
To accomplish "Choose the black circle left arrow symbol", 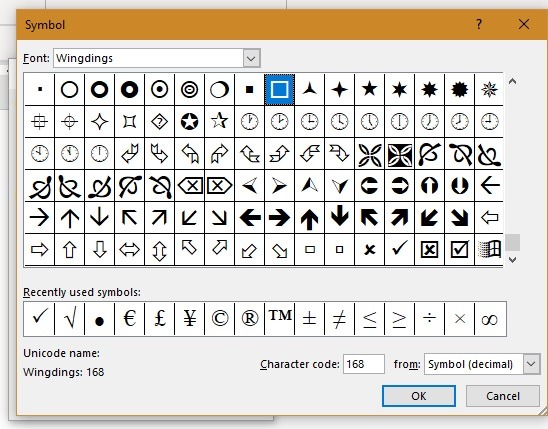I will [x=369, y=186].
